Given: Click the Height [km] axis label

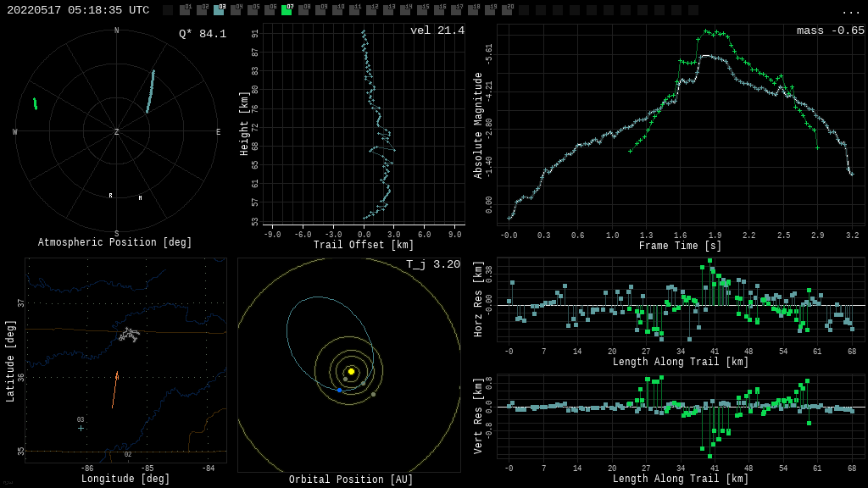Looking at the screenshot, I should (244, 124).
